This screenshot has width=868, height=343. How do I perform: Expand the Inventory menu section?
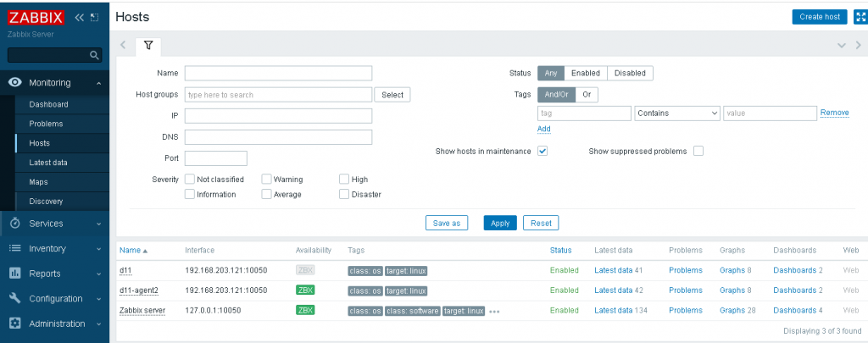coord(98,249)
